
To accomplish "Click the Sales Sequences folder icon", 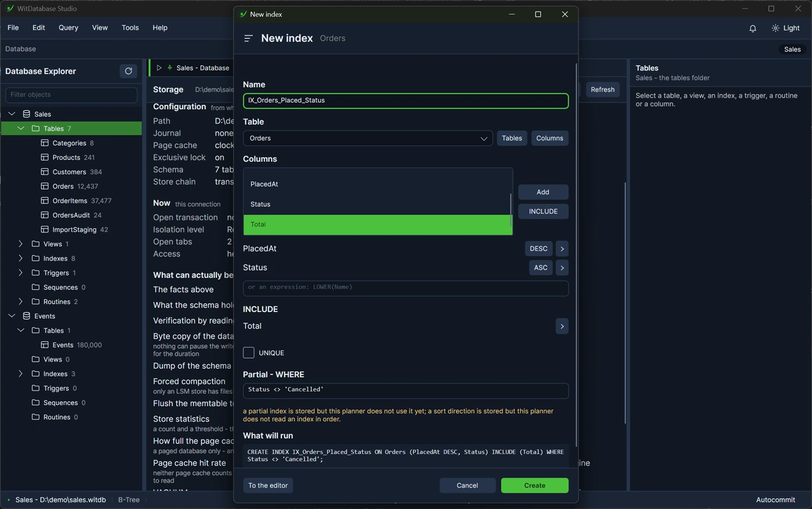I will point(36,287).
